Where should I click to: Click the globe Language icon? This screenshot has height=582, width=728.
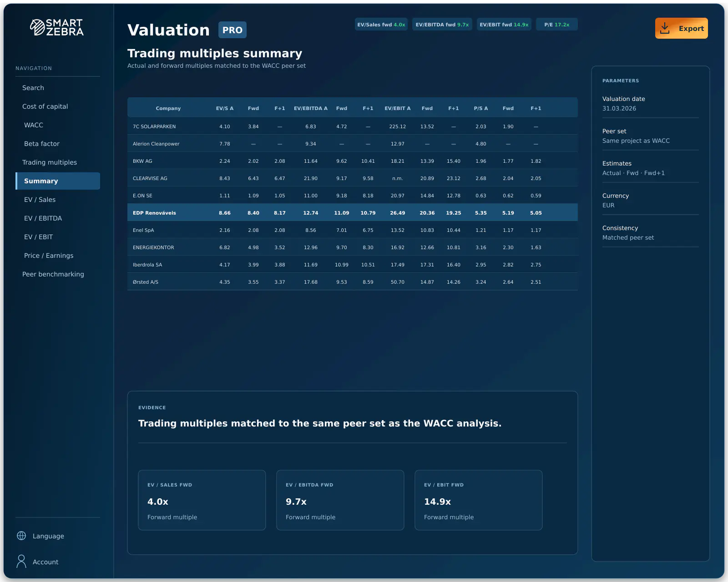tap(21, 536)
